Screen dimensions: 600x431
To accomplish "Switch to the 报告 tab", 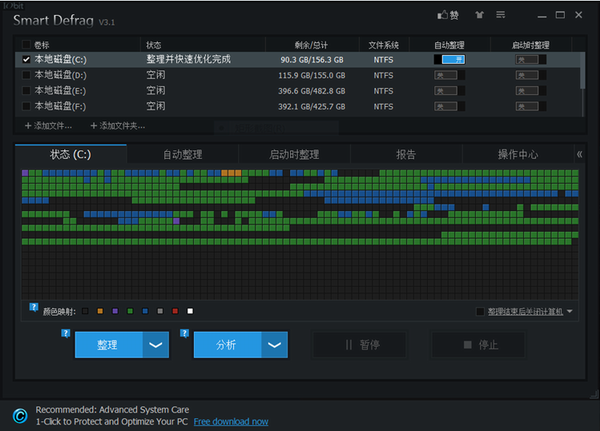I will [406, 154].
